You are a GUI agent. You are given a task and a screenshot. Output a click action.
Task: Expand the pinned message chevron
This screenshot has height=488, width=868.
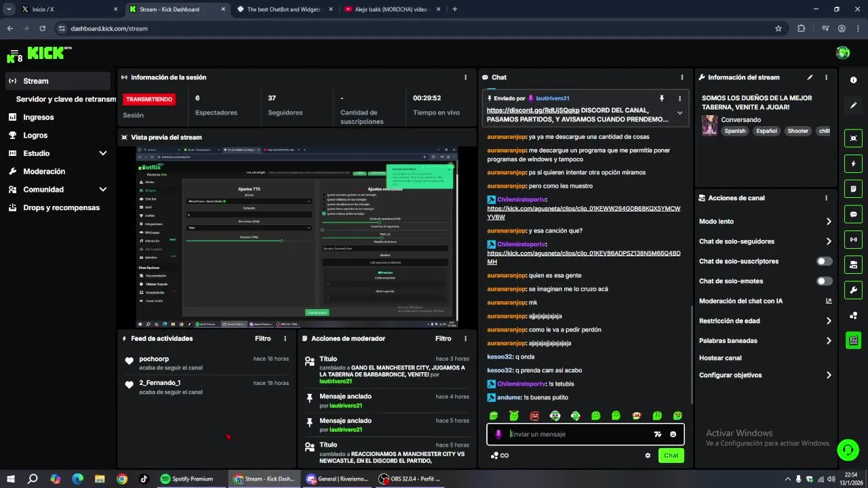coord(679,113)
